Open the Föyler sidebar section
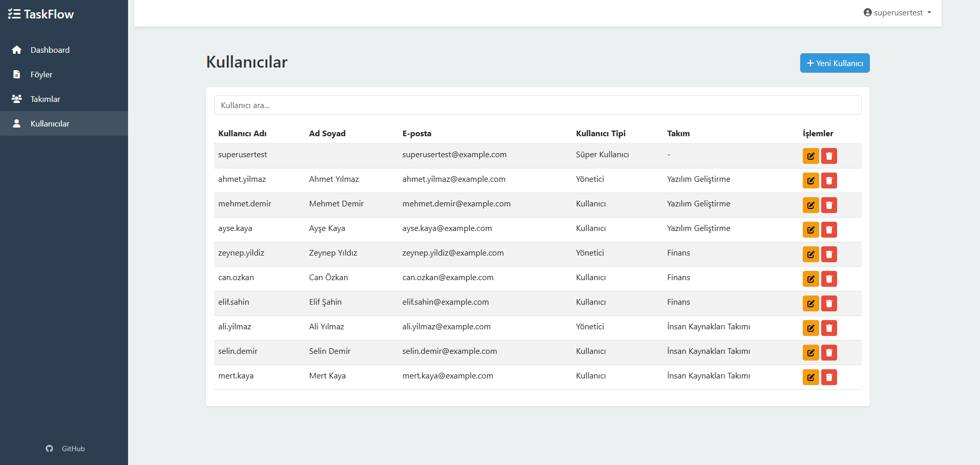Screen dimensions: 980x465 pyautogui.click(x=41, y=74)
